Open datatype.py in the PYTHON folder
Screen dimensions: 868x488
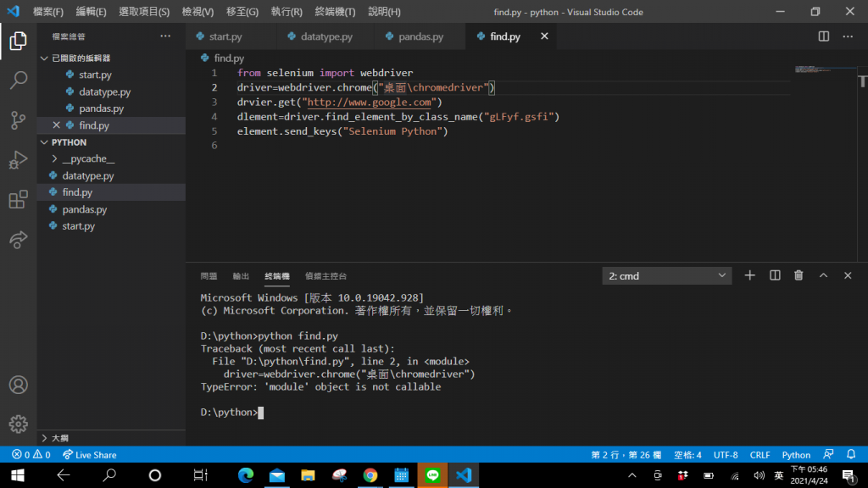pos(88,176)
